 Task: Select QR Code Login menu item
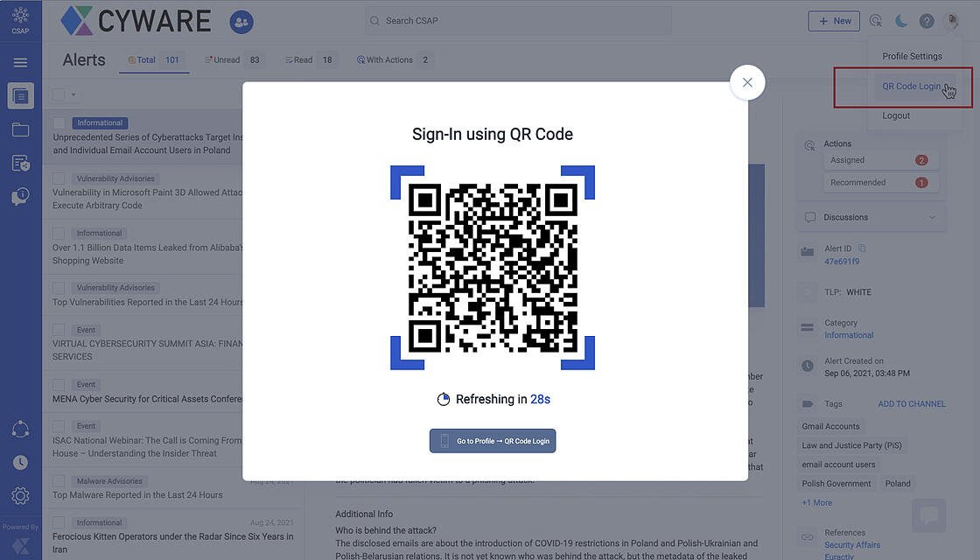pyautogui.click(x=911, y=87)
